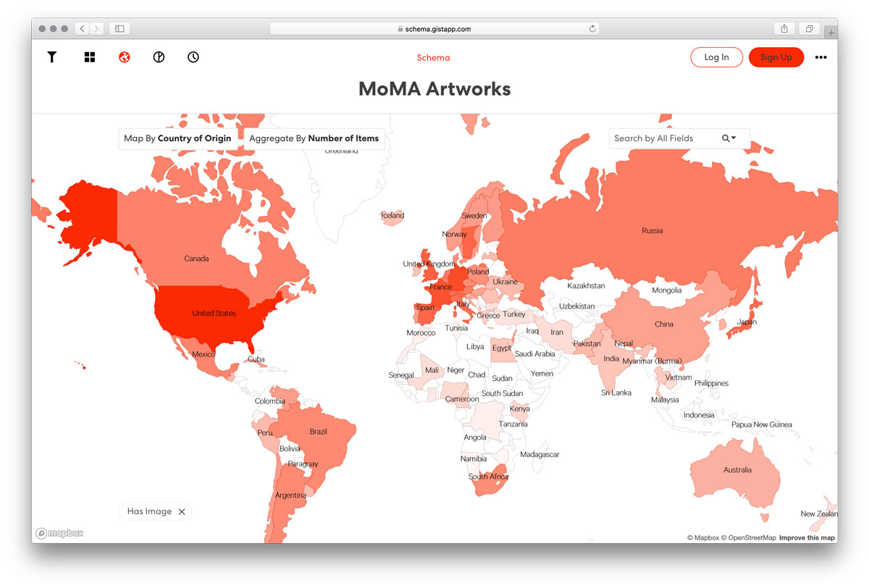
Task: Click the Sign Up button
Action: 776,57
